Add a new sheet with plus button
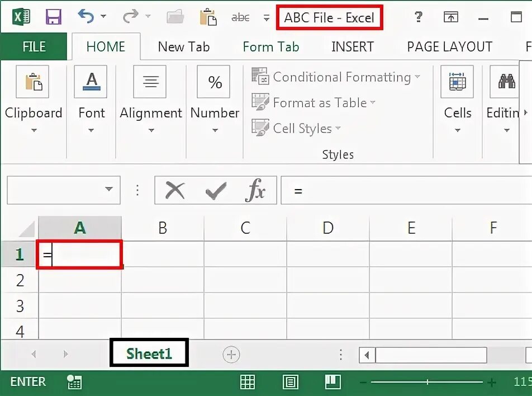Screen dimensions: 532x396 pos(231,354)
